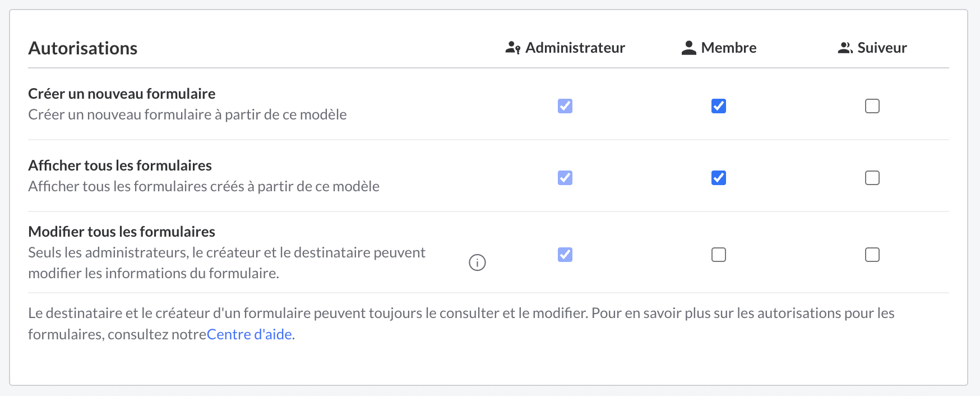This screenshot has width=980, height=396.
Task: Click the info icon next to Modifier tous les formulaires
Action: (x=477, y=262)
